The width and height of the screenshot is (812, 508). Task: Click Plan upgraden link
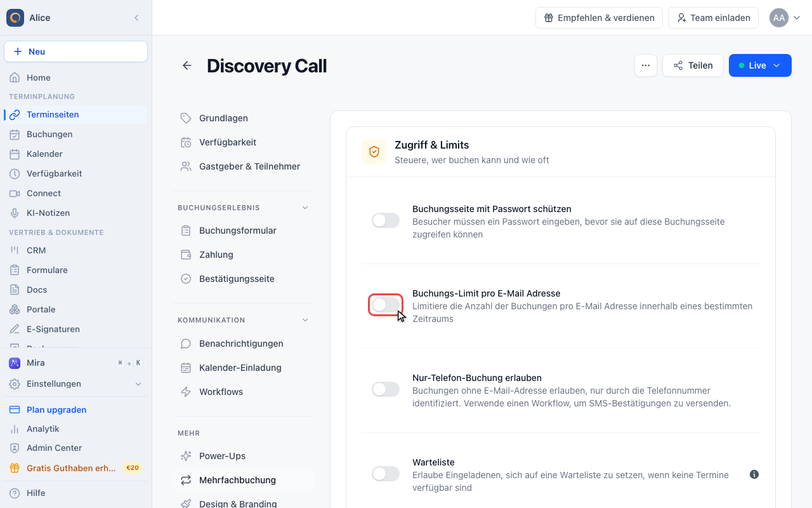[56, 410]
